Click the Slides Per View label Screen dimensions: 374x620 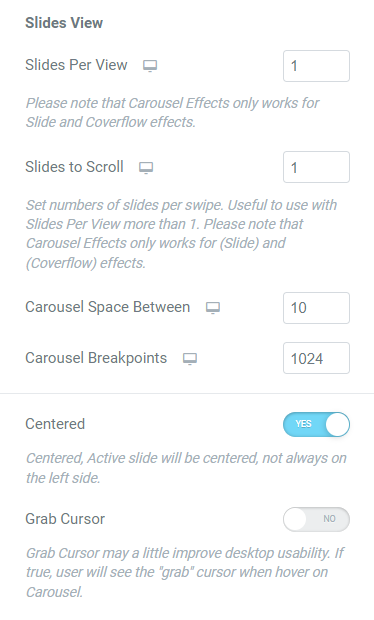(76, 65)
